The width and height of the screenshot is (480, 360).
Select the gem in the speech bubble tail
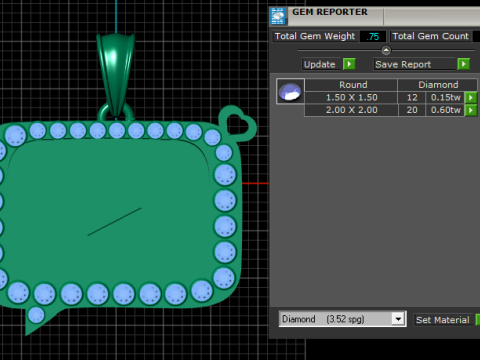[x=36, y=315]
